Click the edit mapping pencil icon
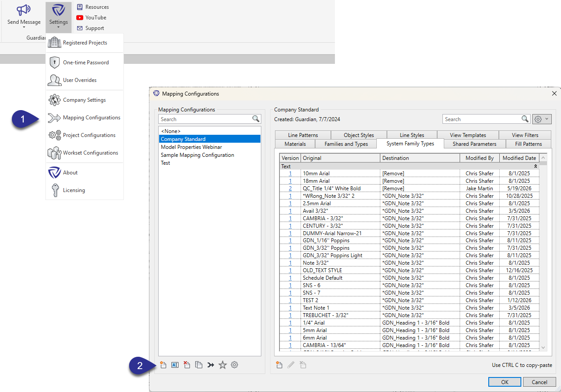 291,365
